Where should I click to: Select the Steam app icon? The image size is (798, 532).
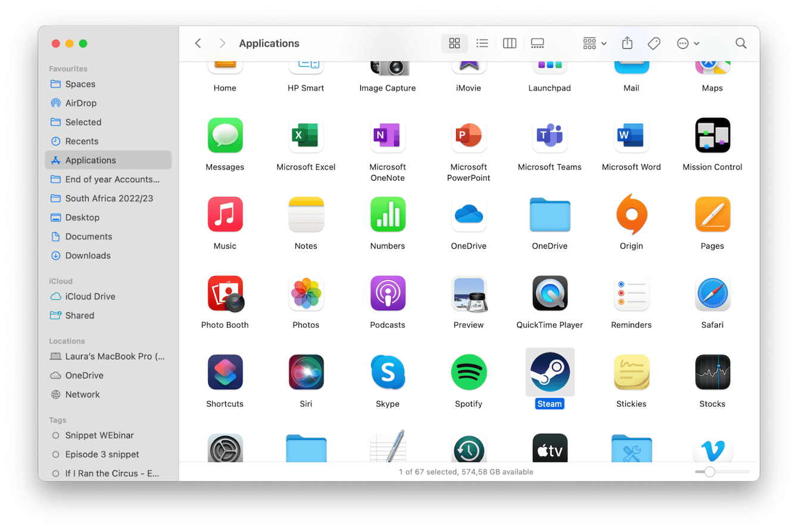tap(550, 372)
